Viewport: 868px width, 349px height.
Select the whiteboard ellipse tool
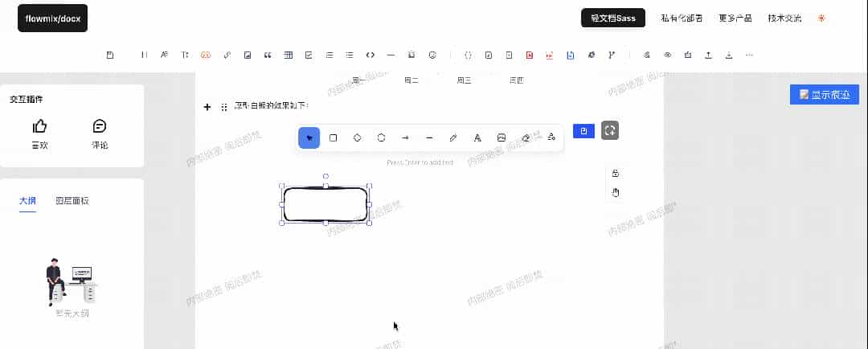[382, 138]
